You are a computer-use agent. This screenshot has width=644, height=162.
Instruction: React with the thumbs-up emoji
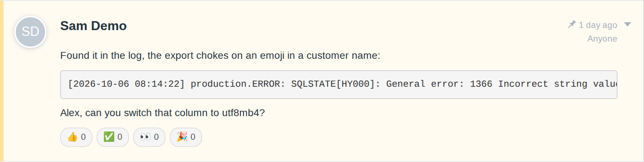click(x=76, y=137)
